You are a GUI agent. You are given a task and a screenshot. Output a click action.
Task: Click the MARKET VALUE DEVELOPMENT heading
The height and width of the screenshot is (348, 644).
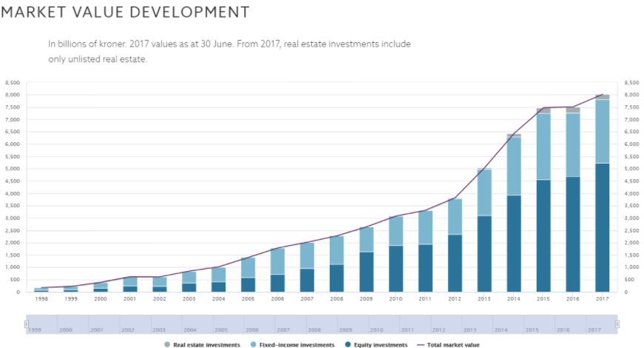point(125,12)
